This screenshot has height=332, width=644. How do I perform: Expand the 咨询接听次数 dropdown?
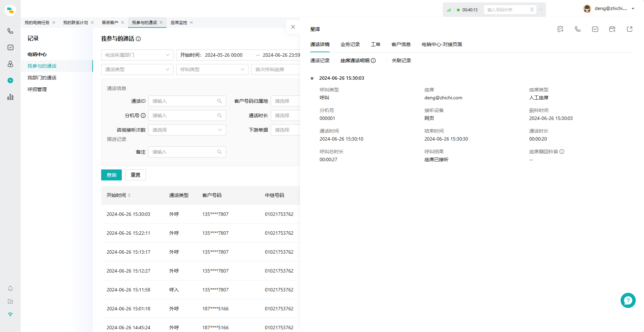click(x=187, y=130)
